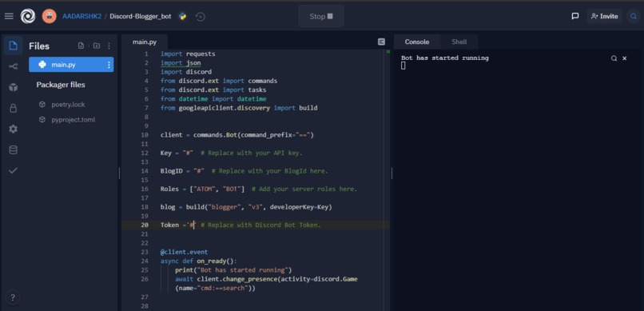Open the Database sidebar icon
The height and width of the screenshot is (311, 644).
click(x=13, y=150)
